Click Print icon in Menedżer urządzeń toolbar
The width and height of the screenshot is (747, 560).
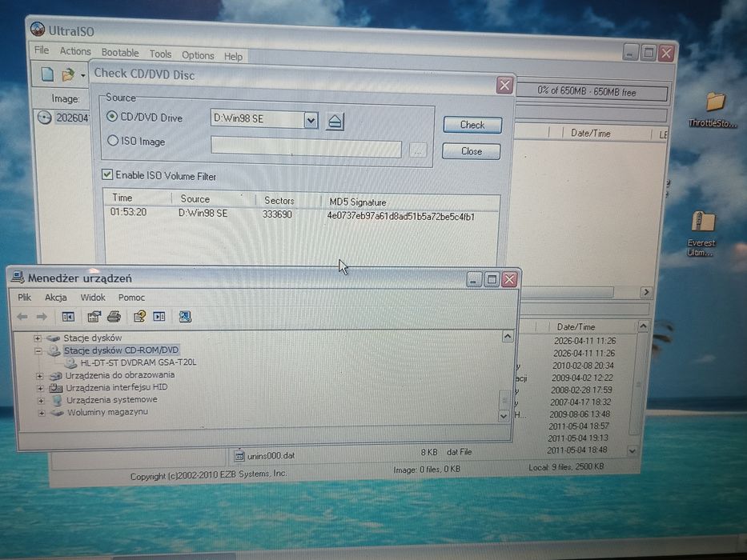[x=114, y=317]
